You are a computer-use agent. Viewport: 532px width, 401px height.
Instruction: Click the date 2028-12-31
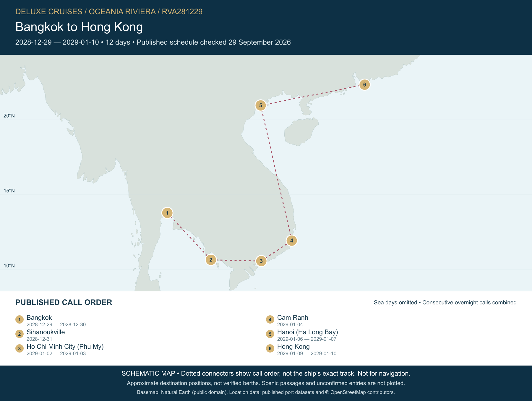tap(39, 339)
